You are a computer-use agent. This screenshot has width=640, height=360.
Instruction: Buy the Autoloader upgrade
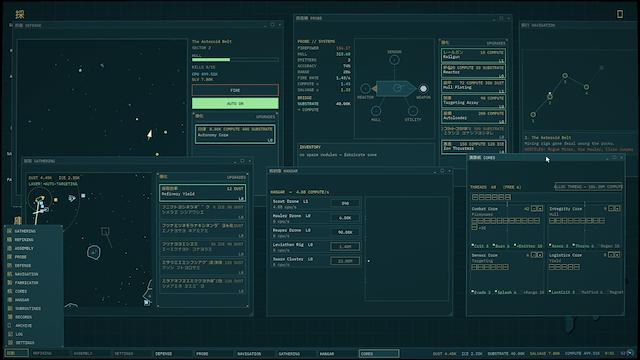tap(473, 117)
